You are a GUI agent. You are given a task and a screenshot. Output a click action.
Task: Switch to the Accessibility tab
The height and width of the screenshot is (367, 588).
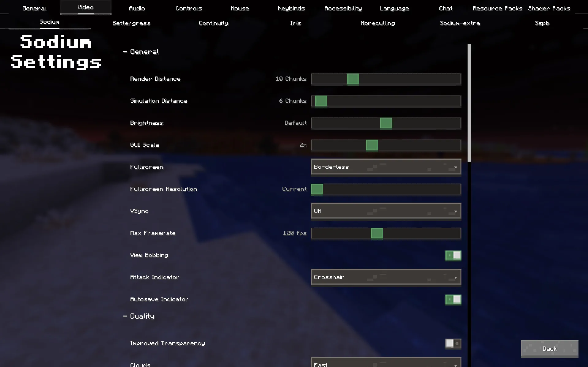343,8
